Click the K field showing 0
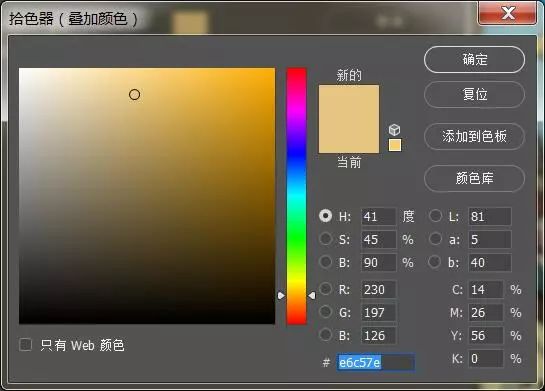 click(x=486, y=359)
